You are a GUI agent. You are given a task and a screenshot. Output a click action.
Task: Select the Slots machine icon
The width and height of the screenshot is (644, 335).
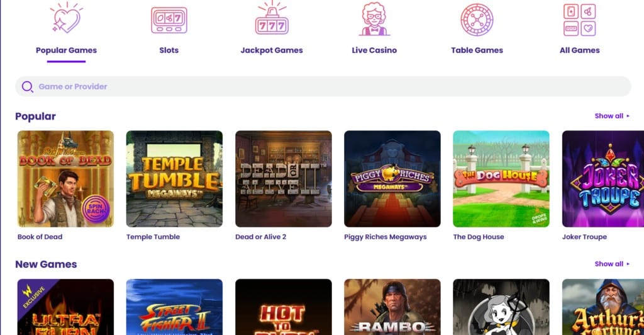[169, 20]
